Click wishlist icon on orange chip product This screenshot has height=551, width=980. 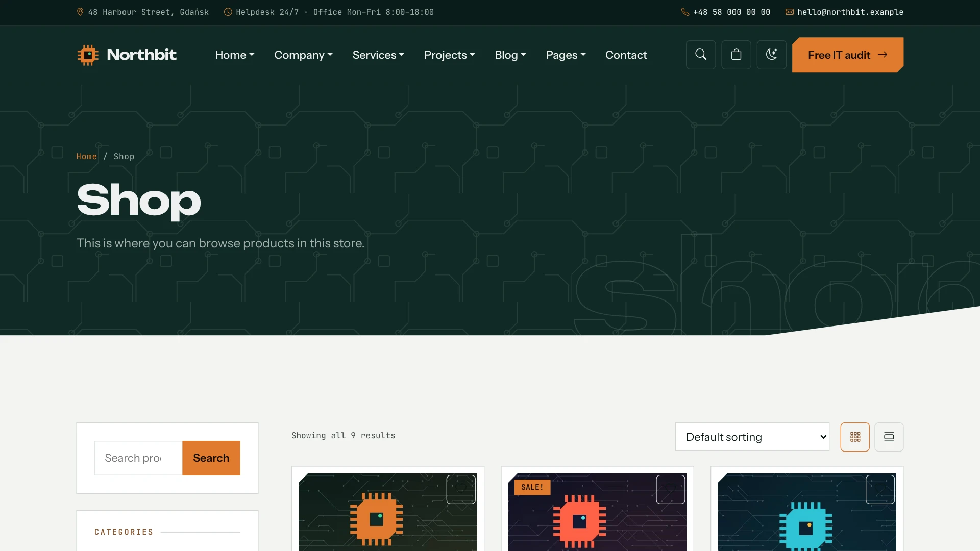(461, 489)
